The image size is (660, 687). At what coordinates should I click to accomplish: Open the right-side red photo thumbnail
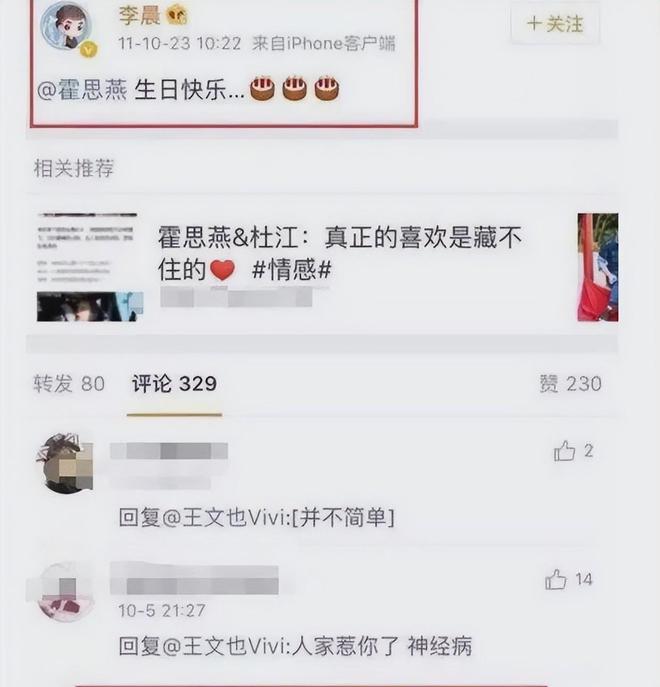pyautogui.click(x=598, y=267)
